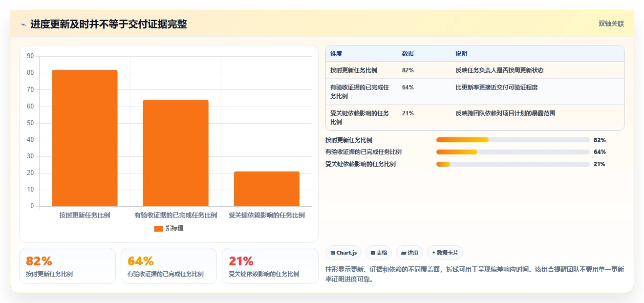The width and height of the screenshot is (644, 303).
Task: Click the 90 tick on the y-axis
Action: [x=30, y=56]
